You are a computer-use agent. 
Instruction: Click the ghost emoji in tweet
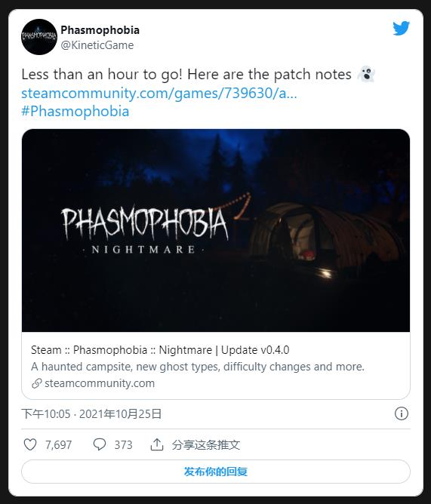click(x=366, y=74)
